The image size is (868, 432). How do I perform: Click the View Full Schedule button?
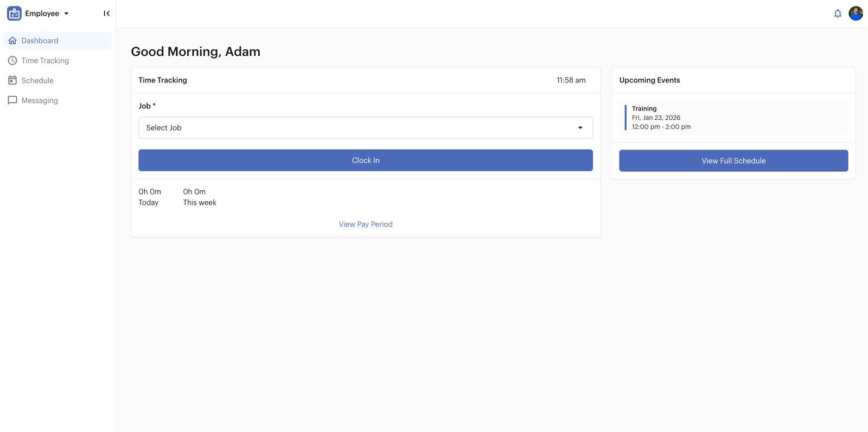tap(733, 161)
